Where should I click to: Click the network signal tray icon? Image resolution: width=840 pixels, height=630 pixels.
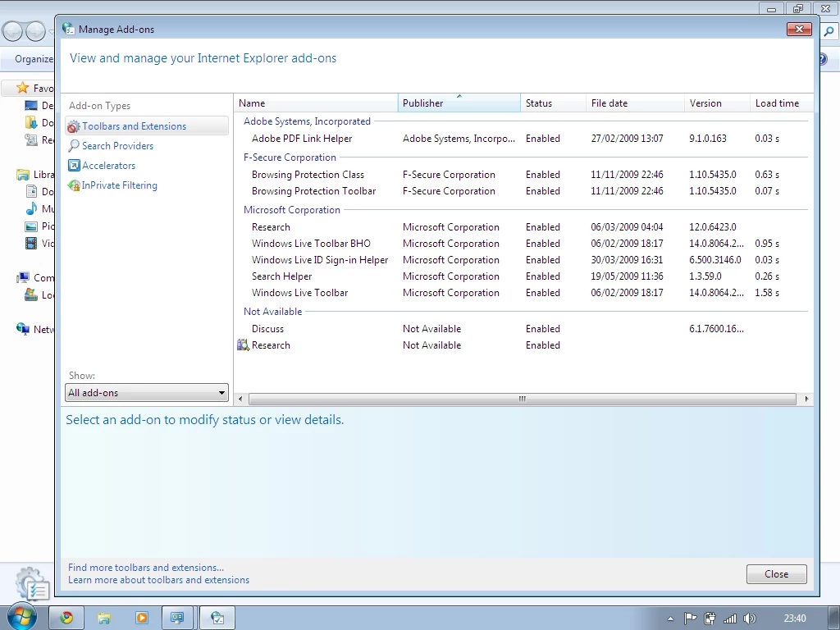729,619
